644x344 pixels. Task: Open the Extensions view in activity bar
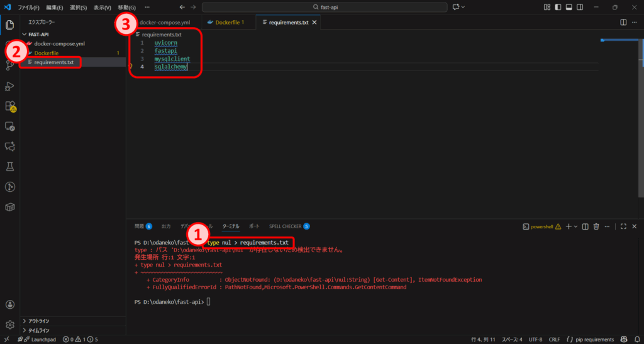tap(10, 106)
